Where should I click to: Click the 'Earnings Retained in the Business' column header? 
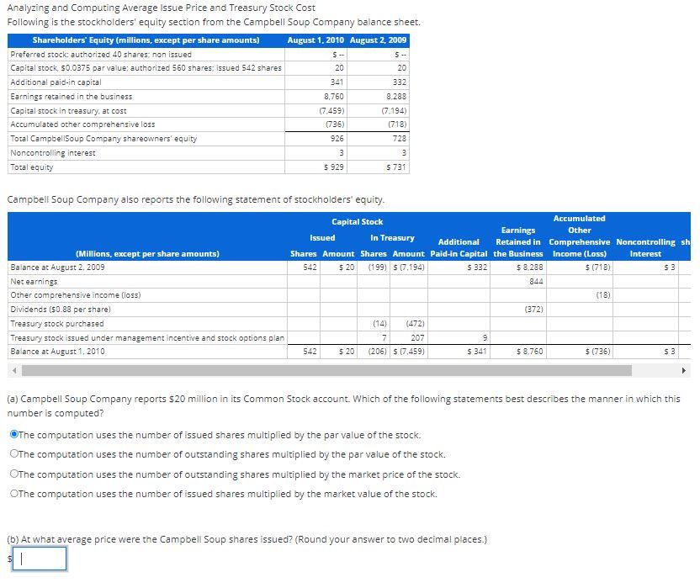pos(517,241)
